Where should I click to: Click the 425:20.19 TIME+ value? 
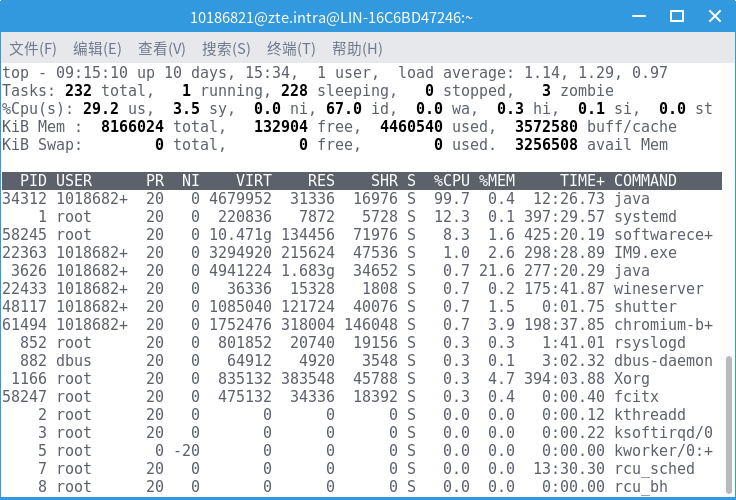tap(564, 235)
